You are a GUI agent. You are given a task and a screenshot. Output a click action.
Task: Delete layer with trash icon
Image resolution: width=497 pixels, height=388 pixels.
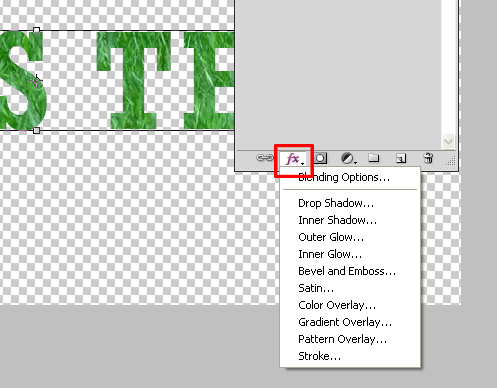coord(428,158)
